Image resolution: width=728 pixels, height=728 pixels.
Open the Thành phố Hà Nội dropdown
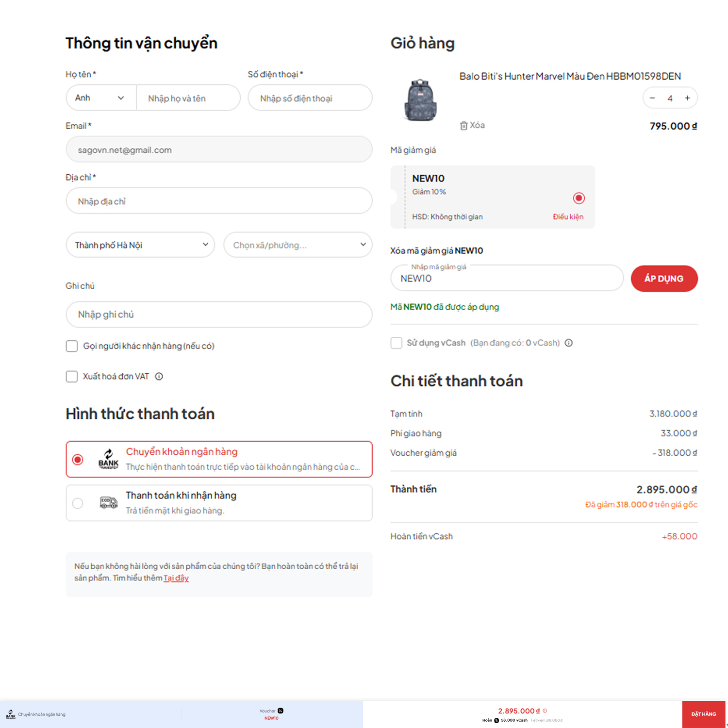click(140, 245)
